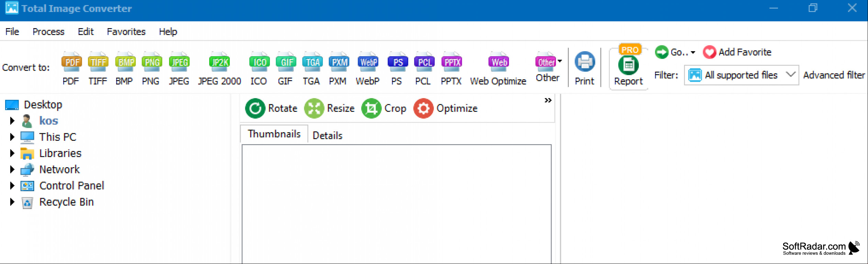Convert images to JPEG
The width and height of the screenshot is (868, 264).
coord(179,62)
